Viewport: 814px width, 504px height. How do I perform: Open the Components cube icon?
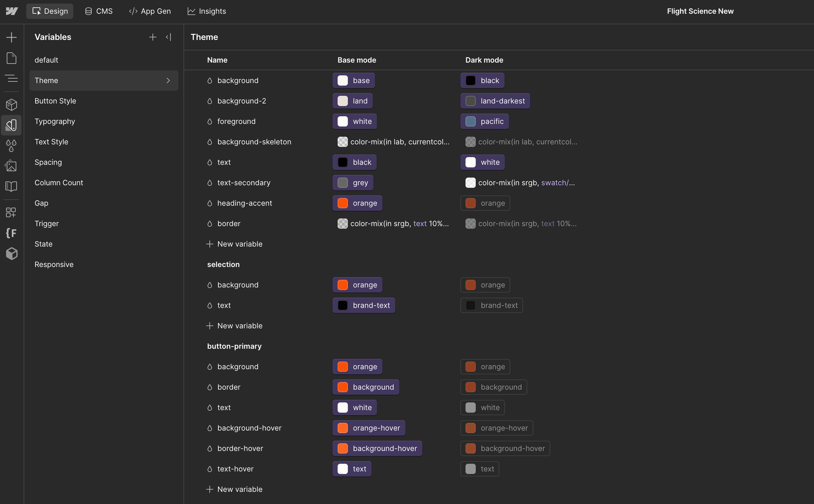(12, 105)
